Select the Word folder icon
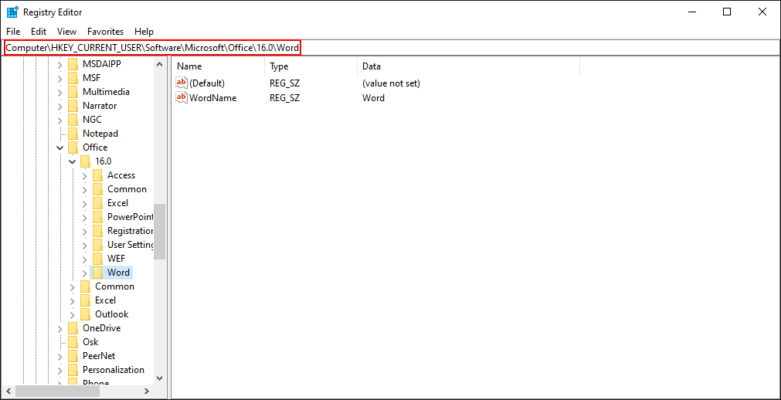This screenshot has width=781, height=400. (x=98, y=272)
